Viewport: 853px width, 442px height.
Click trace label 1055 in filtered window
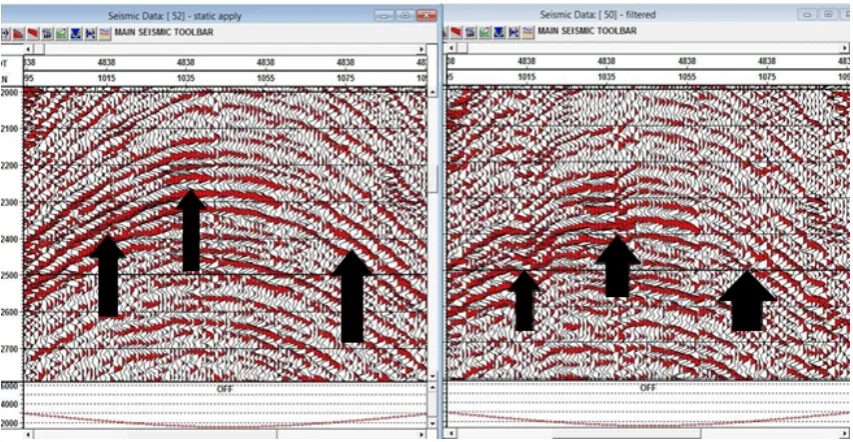pyautogui.click(x=687, y=77)
